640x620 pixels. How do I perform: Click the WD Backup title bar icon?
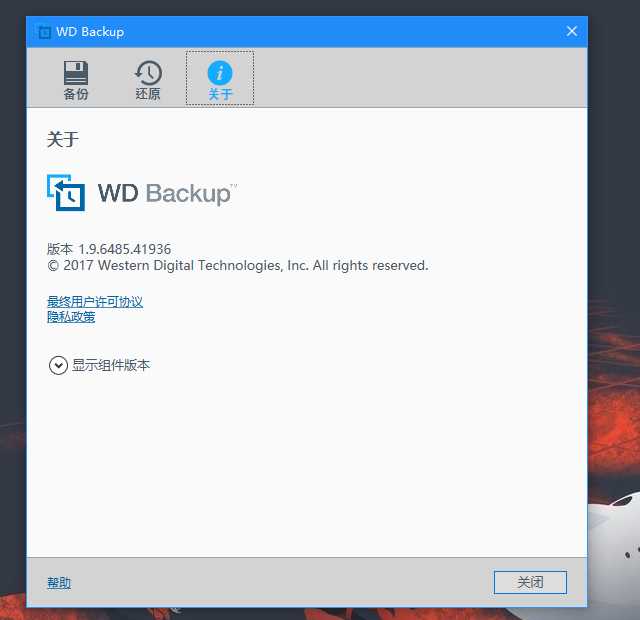(x=43, y=32)
